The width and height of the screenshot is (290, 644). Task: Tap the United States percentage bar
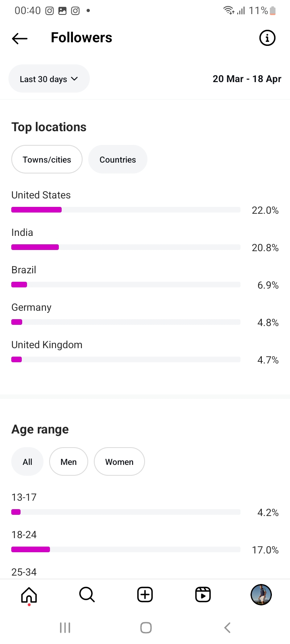click(x=126, y=210)
